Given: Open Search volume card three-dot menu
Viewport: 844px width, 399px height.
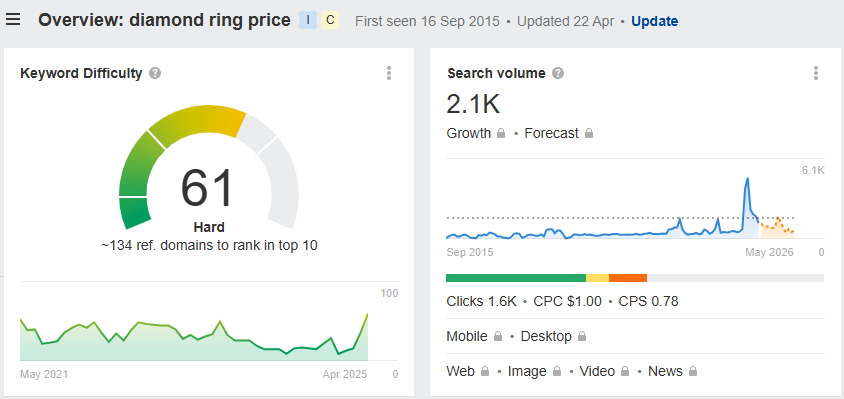Looking at the screenshot, I should pos(815,73).
